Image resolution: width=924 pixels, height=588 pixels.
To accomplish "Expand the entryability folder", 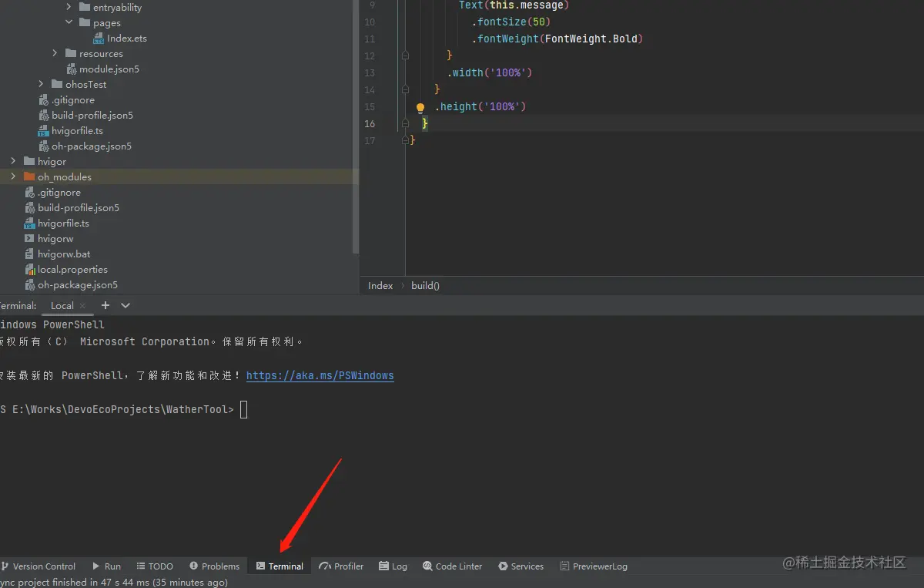I will 69,8.
